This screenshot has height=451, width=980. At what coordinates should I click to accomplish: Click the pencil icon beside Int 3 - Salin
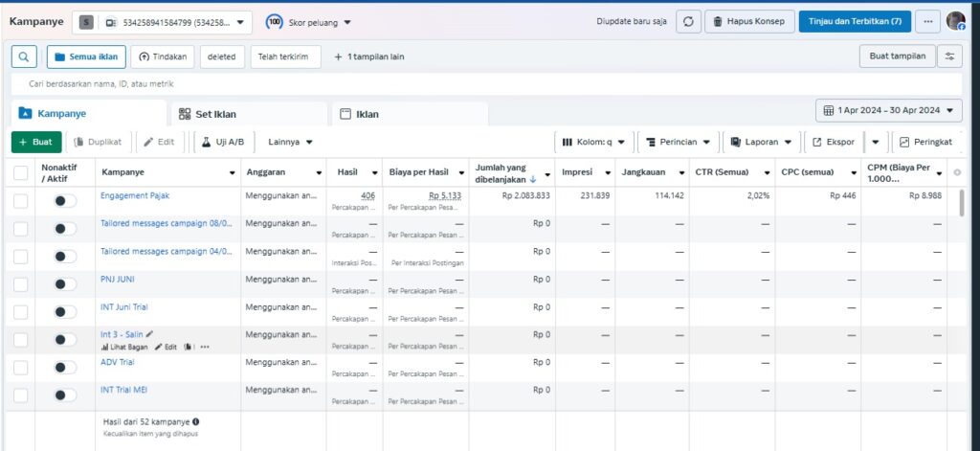(149, 334)
